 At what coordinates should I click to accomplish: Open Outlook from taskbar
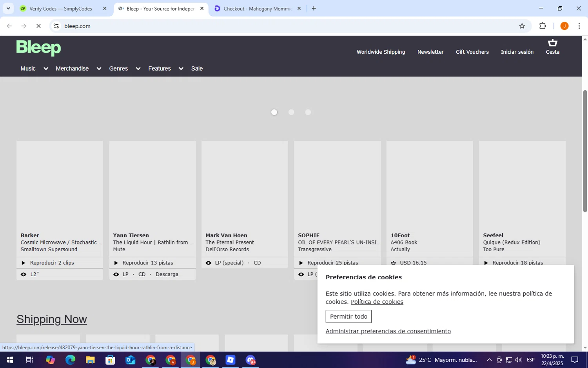130,360
